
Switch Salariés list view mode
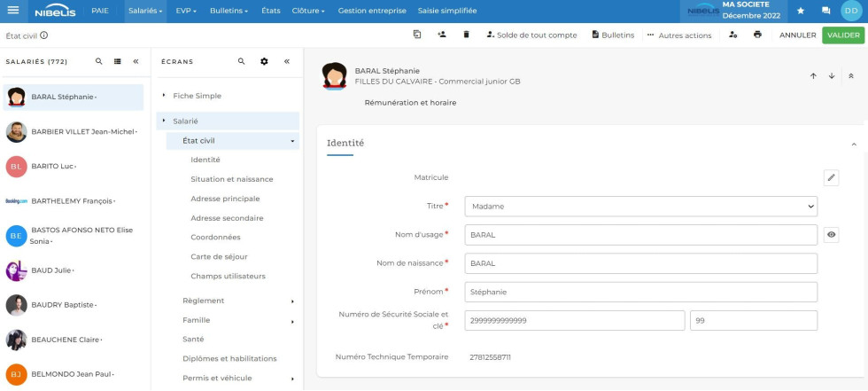(118, 62)
